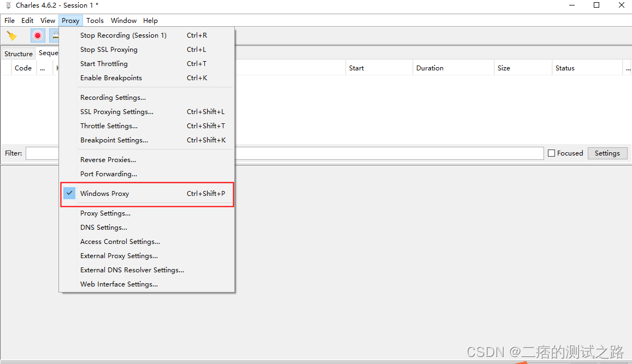Click the broom clear session icon
632x364 pixels.
coord(11,36)
